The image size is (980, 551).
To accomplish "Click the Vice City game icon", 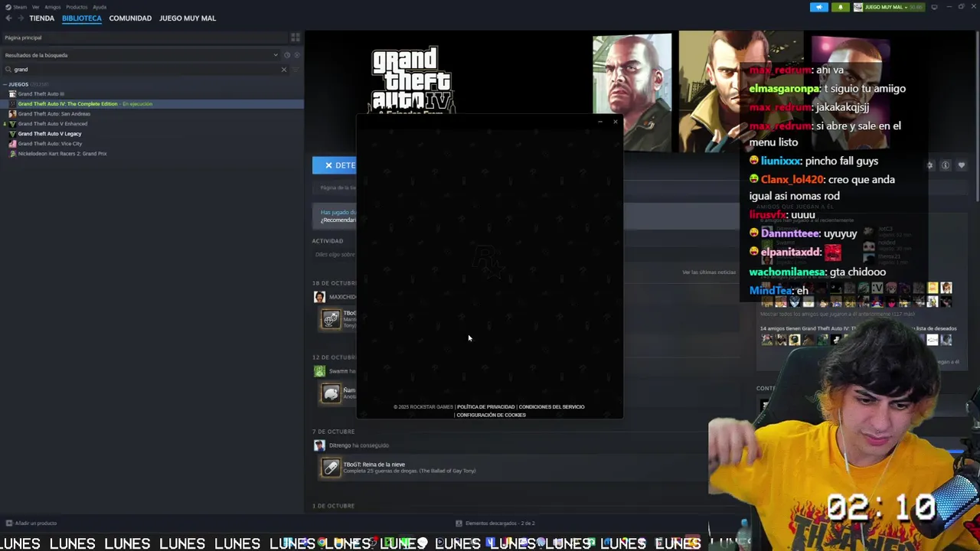I will pos(12,144).
